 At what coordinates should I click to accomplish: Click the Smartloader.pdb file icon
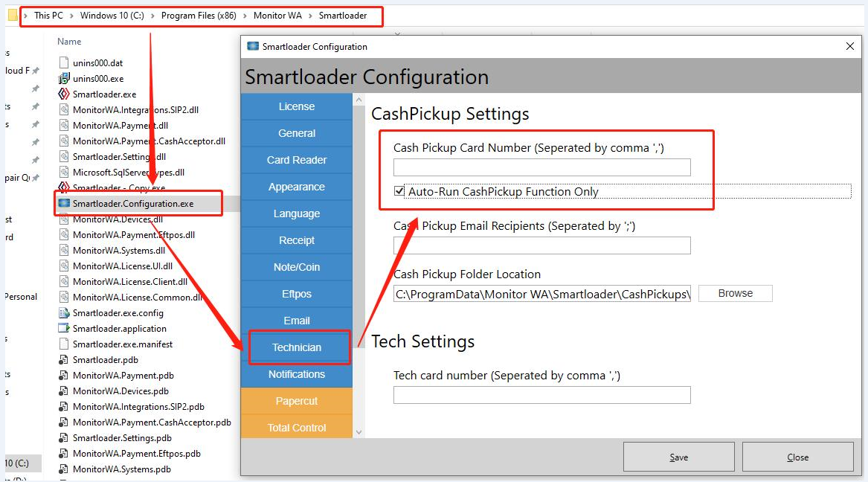click(x=64, y=360)
